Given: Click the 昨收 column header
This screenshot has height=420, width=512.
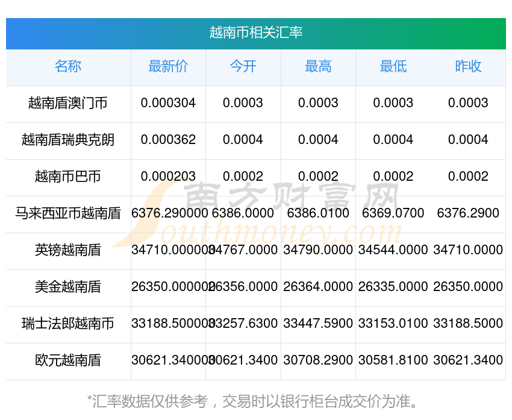Looking at the screenshot, I should coord(468,67).
